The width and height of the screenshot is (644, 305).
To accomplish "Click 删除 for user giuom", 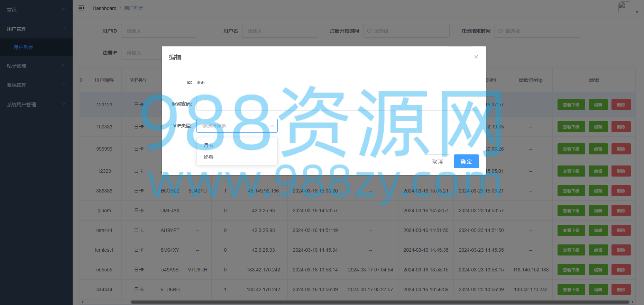I will coord(621,210).
